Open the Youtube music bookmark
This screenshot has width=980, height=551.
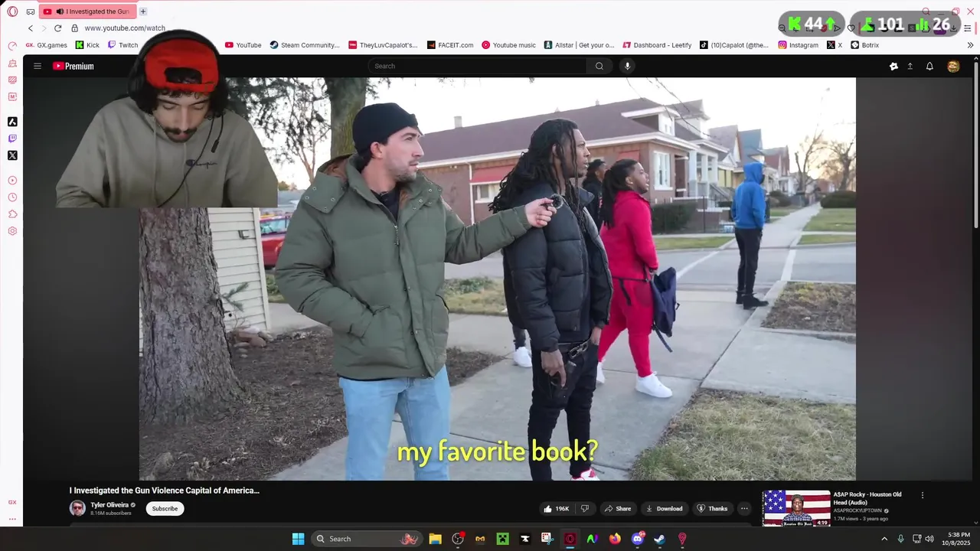click(508, 45)
